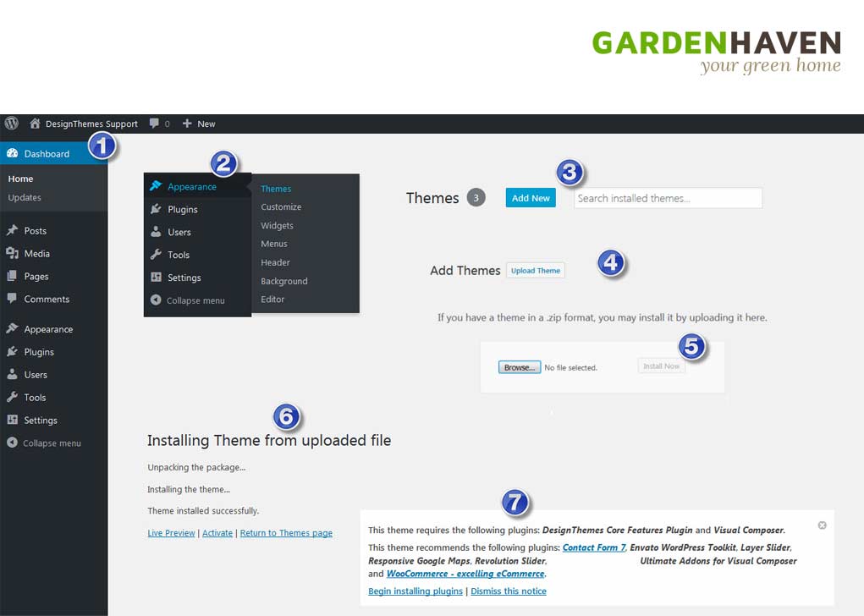Click the 'Unpacking the package...' line
The image size is (864, 616).
tap(196, 467)
